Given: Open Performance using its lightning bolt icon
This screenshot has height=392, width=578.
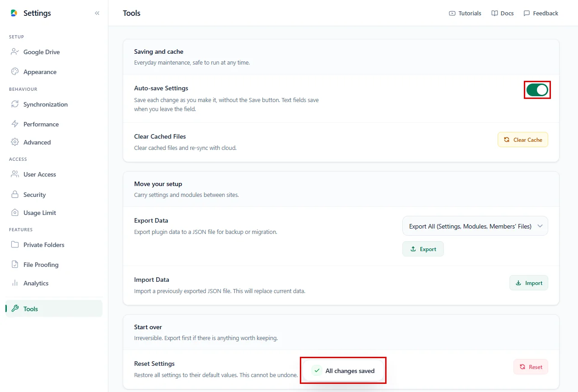Looking at the screenshot, I should (15, 124).
